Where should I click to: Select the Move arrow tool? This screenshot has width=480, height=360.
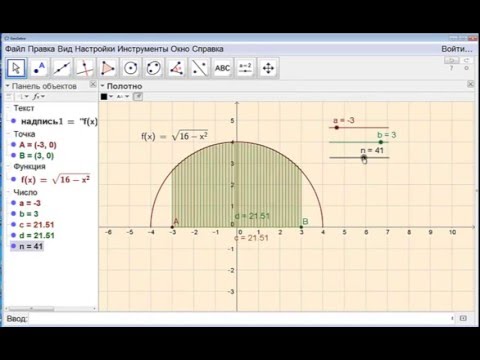click(16, 68)
